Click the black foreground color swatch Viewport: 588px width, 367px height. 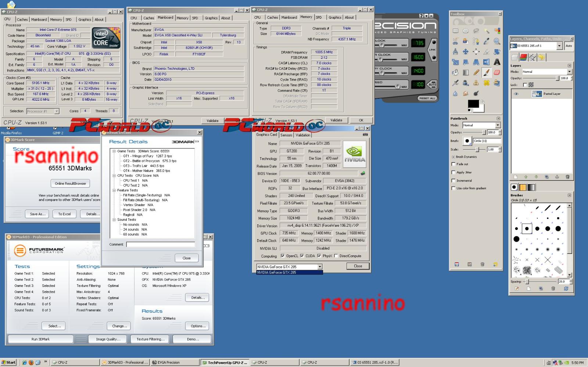pyautogui.click(x=473, y=104)
